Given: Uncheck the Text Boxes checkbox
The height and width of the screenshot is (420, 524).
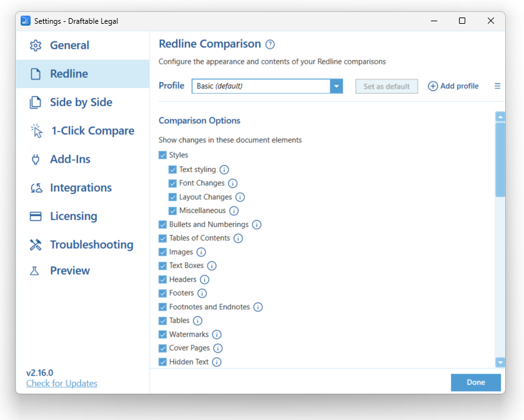Looking at the screenshot, I should [163, 266].
